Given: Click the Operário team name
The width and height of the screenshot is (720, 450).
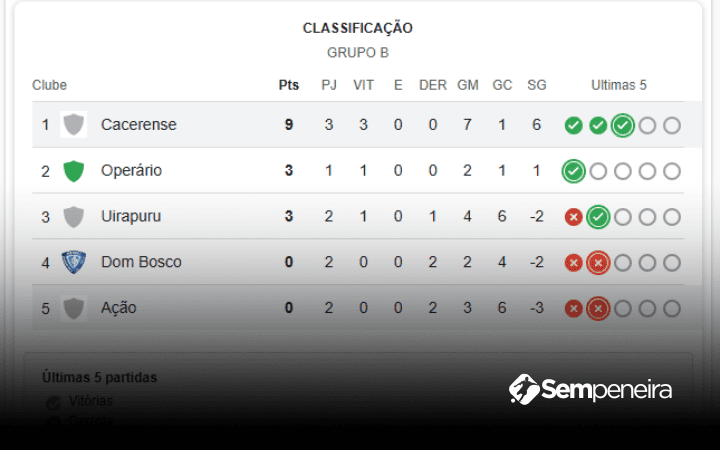Looking at the screenshot, I should point(131,171).
